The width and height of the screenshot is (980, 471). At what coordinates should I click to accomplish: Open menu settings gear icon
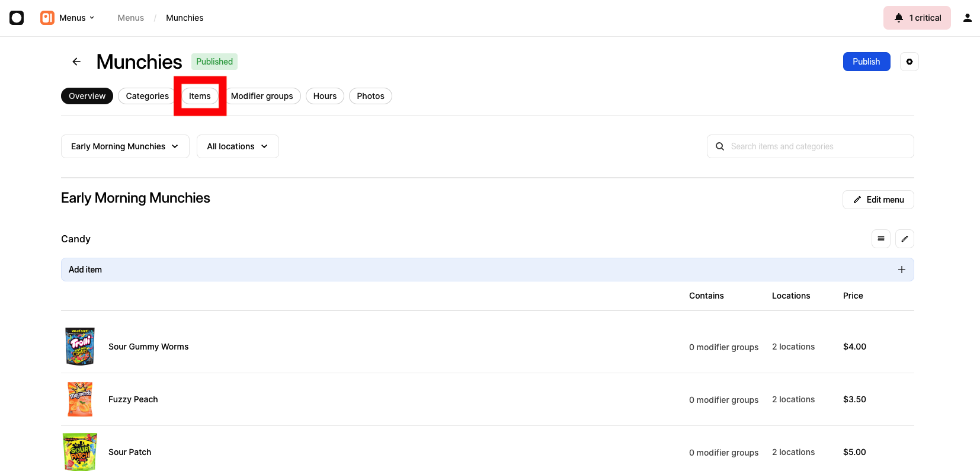pos(909,62)
